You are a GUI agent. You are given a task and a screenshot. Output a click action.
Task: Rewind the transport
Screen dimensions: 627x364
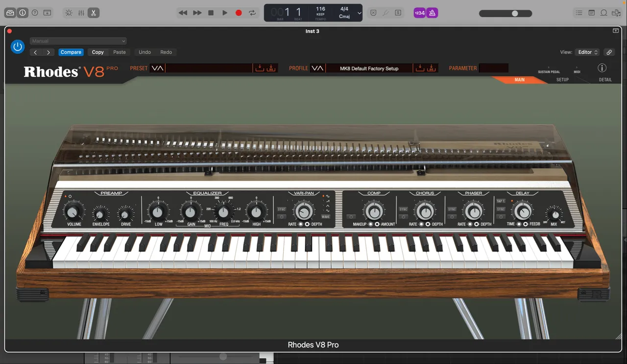click(x=183, y=13)
